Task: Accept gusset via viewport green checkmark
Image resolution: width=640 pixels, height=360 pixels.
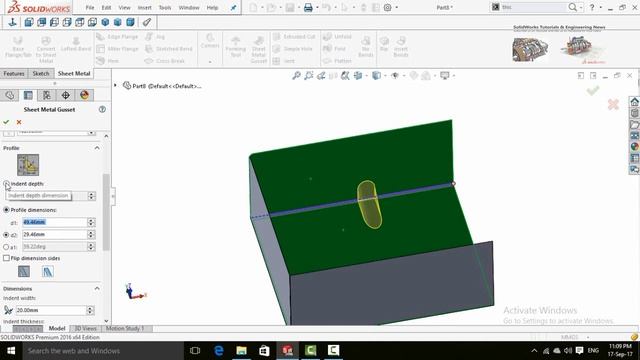Action: [593, 90]
